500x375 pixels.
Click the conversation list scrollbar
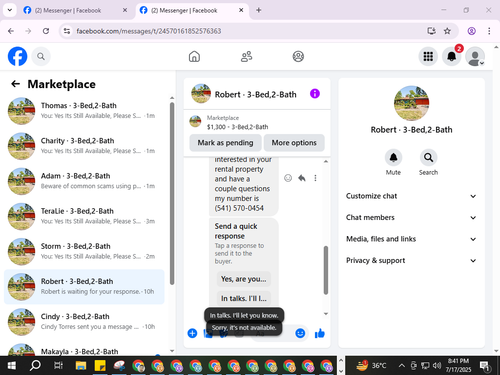click(x=172, y=193)
